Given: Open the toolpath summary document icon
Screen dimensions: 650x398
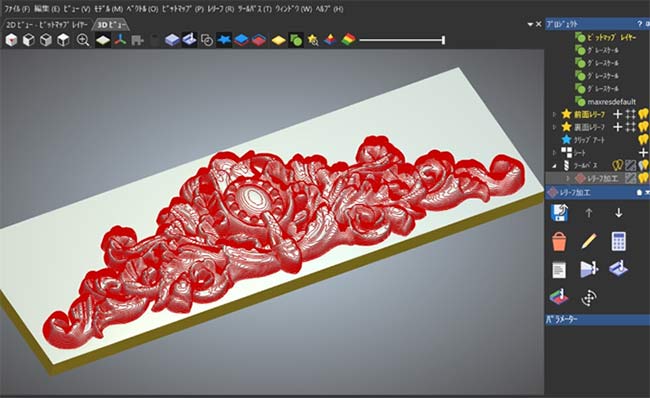Looking at the screenshot, I should pyautogui.click(x=559, y=270).
